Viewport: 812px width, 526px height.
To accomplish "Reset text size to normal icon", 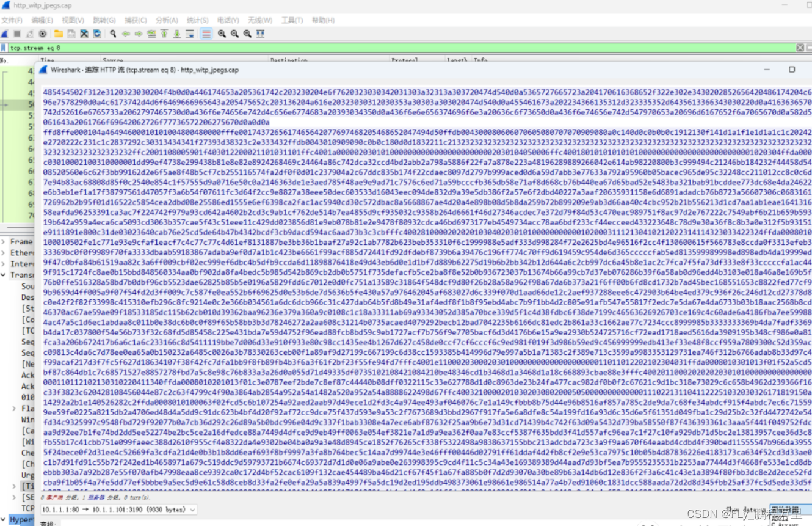I will [247, 34].
